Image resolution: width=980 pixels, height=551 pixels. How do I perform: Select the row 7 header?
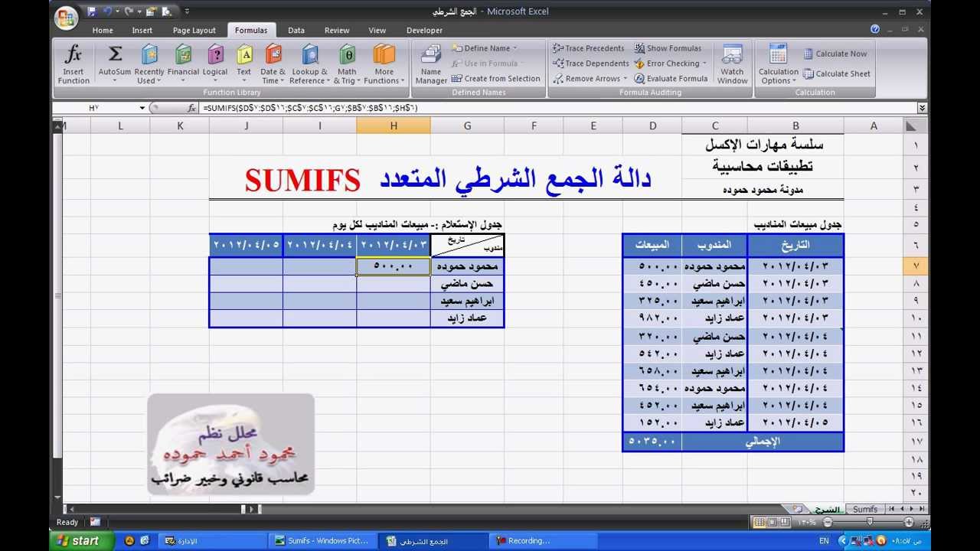(916, 266)
